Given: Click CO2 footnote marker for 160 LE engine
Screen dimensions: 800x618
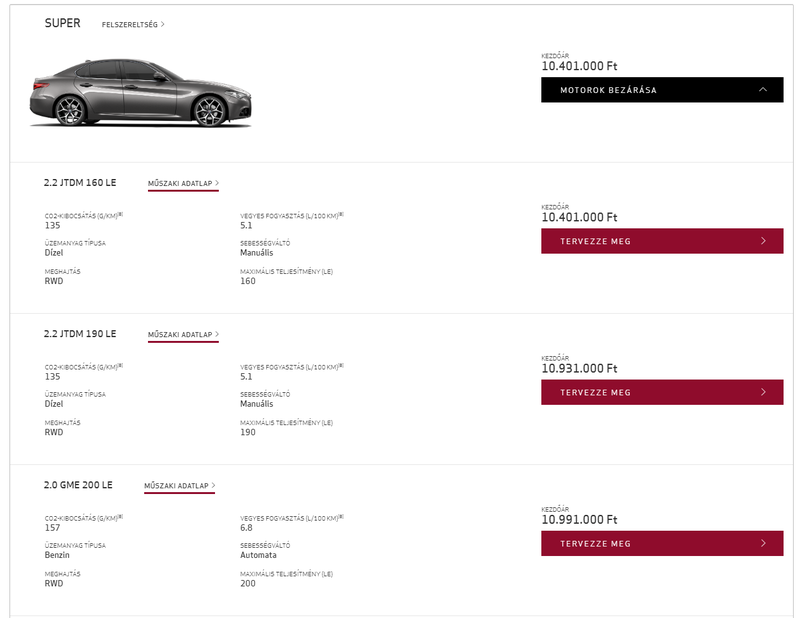Looking at the screenshot, I should [121, 214].
